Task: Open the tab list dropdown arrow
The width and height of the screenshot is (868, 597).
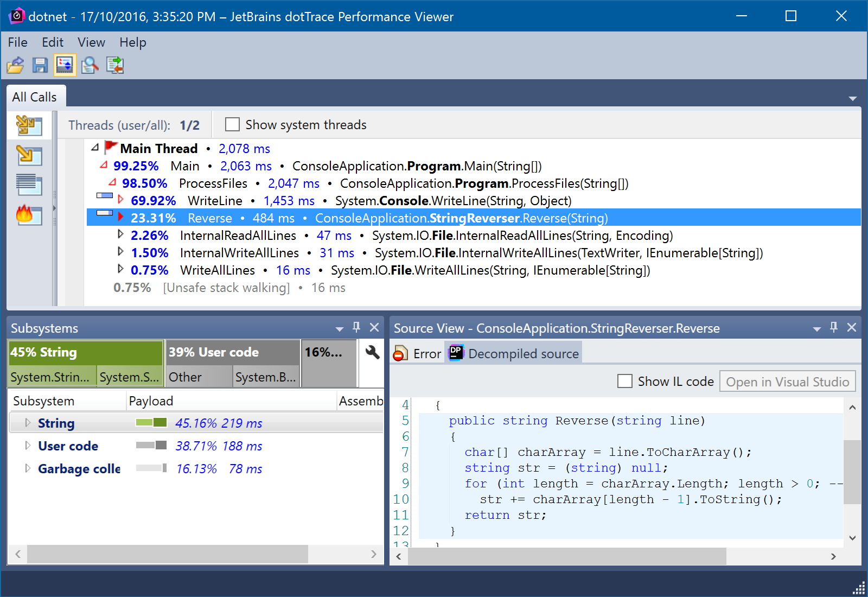Action: click(x=853, y=99)
